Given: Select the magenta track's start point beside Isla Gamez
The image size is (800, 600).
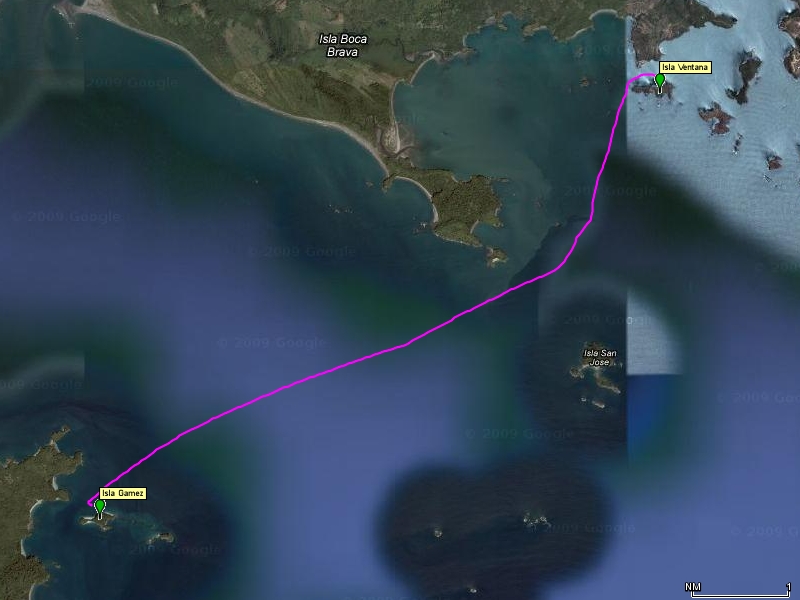Looking at the screenshot, I should point(90,503).
